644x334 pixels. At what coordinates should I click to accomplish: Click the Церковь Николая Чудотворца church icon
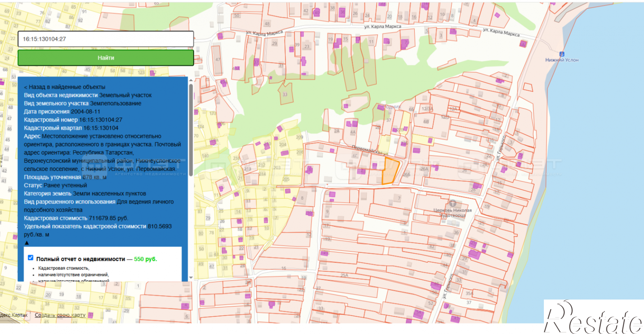pyautogui.click(x=453, y=203)
